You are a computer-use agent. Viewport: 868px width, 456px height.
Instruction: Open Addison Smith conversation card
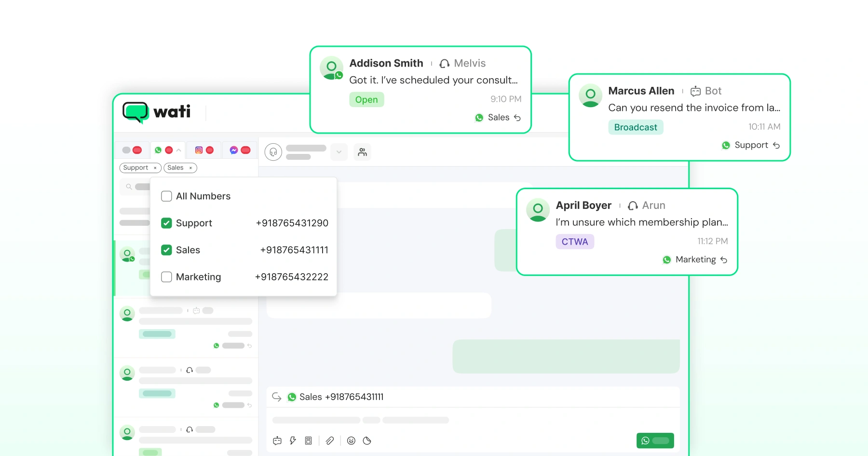pos(420,90)
